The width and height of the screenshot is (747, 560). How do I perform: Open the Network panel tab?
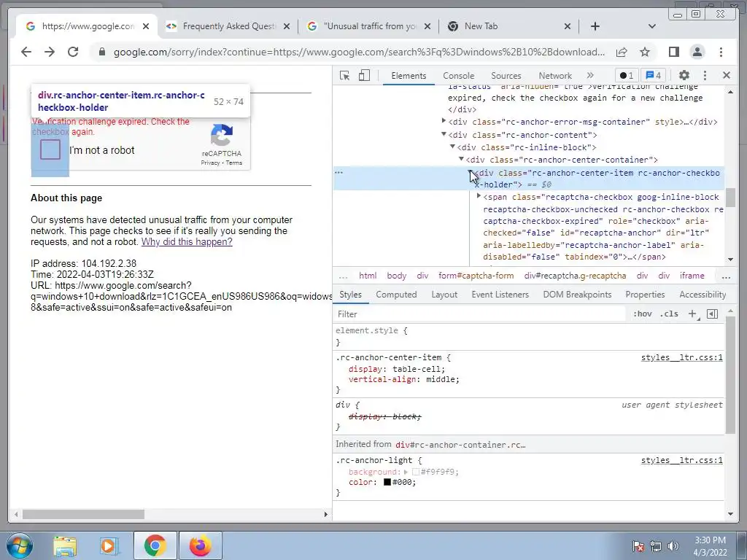tap(555, 76)
